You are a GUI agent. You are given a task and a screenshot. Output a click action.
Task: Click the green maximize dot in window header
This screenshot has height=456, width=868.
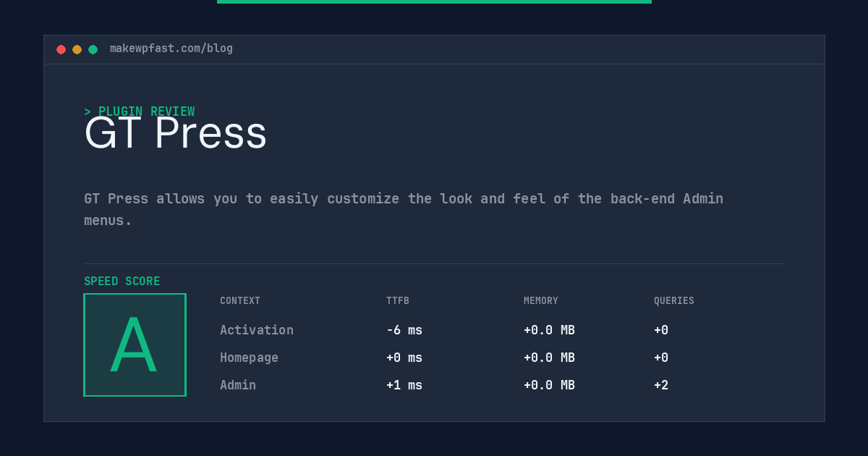pyautogui.click(x=93, y=49)
